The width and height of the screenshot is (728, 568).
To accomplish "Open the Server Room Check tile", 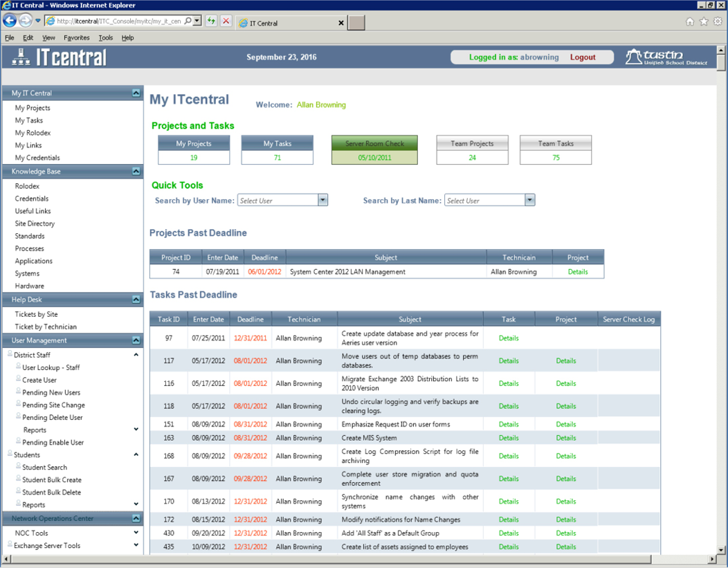I will pyautogui.click(x=374, y=150).
